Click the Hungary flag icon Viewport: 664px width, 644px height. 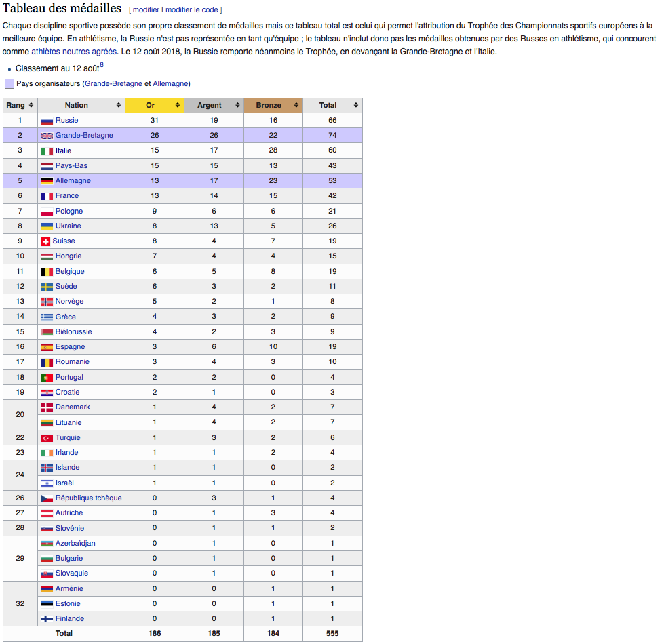point(47,256)
